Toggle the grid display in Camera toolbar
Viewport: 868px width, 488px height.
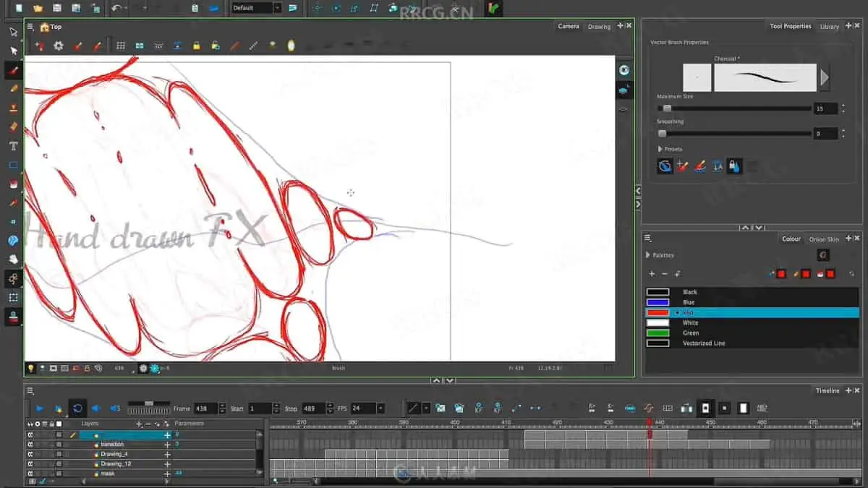click(x=121, y=46)
